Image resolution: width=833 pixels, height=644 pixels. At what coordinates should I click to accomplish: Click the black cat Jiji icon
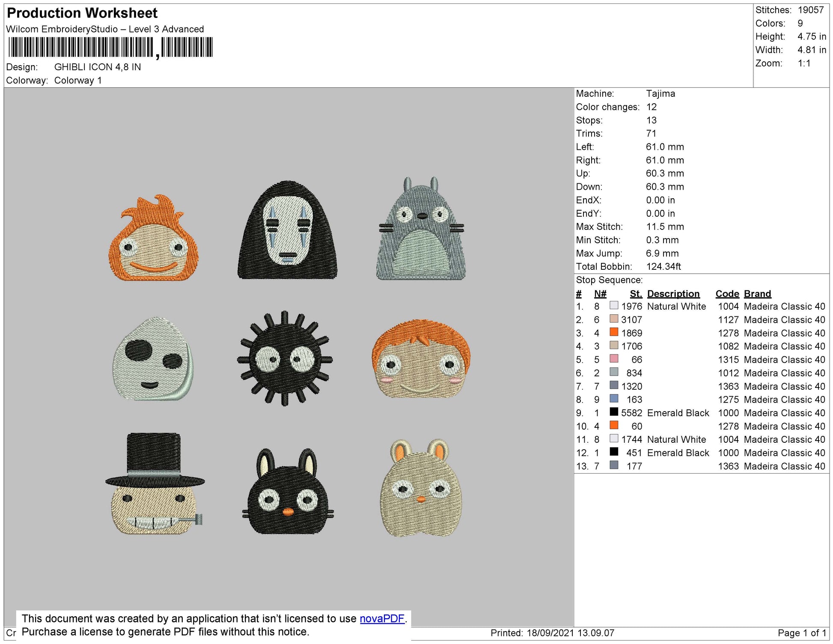(288, 492)
